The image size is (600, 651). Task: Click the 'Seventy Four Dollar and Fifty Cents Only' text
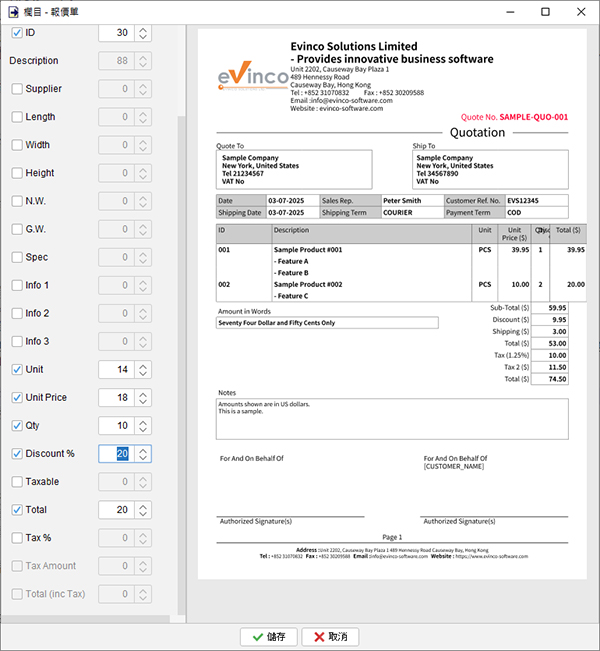[x=277, y=323]
